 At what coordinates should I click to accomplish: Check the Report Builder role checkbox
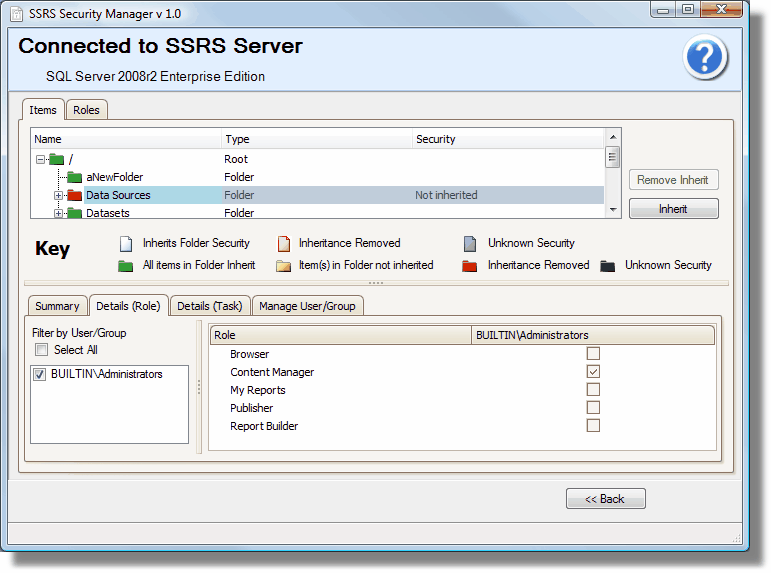[593, 425]
